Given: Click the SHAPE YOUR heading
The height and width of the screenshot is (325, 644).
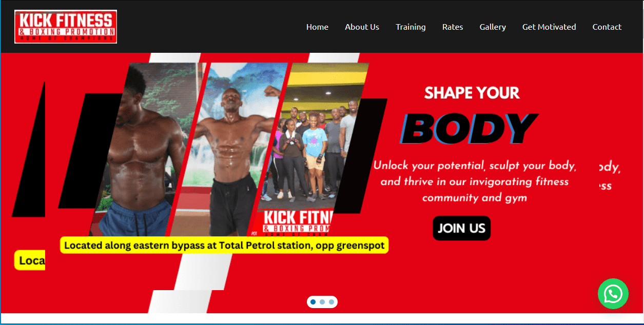Looking at the screenshot, I should [472, 93].
